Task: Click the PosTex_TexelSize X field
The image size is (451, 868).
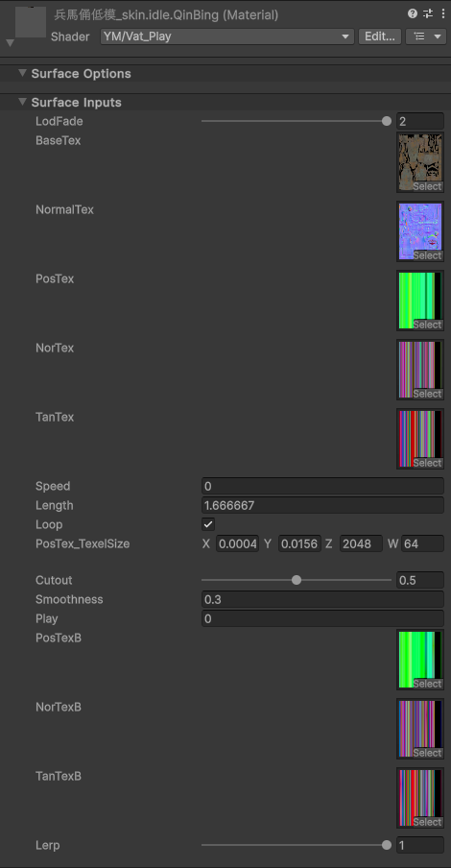Action: (x=237, y=543)
